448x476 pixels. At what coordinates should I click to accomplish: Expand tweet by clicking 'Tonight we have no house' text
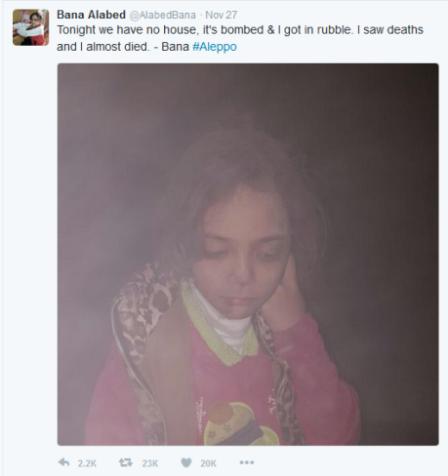127,30
